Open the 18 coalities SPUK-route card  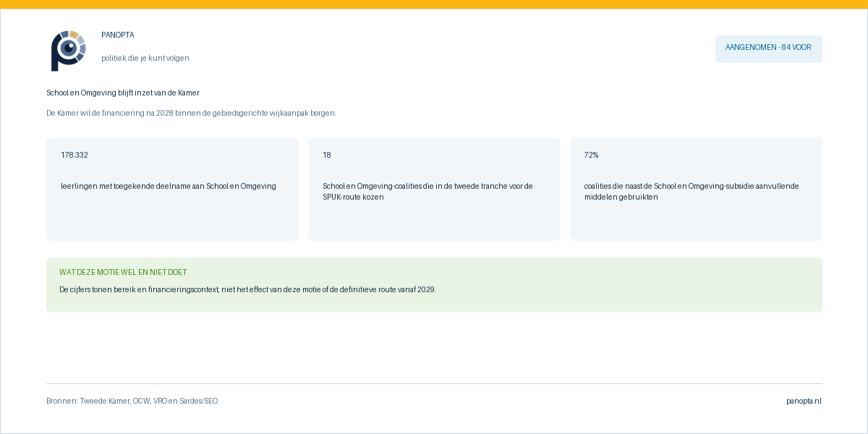[434, 189]
